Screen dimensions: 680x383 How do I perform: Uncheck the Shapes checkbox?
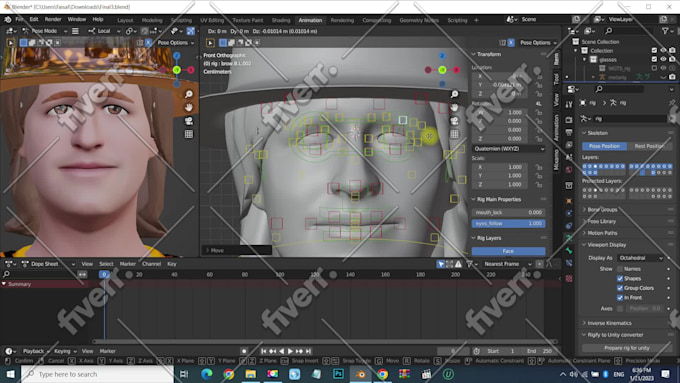(620, 278)
